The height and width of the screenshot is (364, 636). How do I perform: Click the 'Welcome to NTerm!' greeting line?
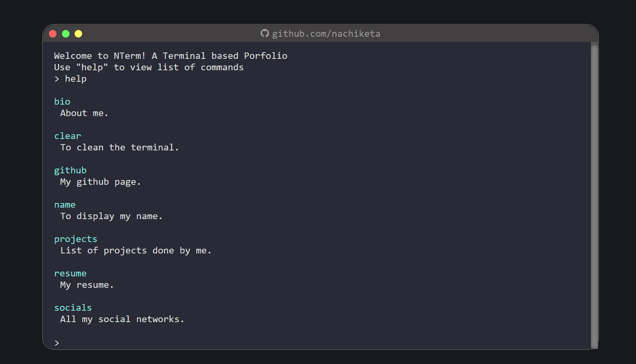click(171, 56)
